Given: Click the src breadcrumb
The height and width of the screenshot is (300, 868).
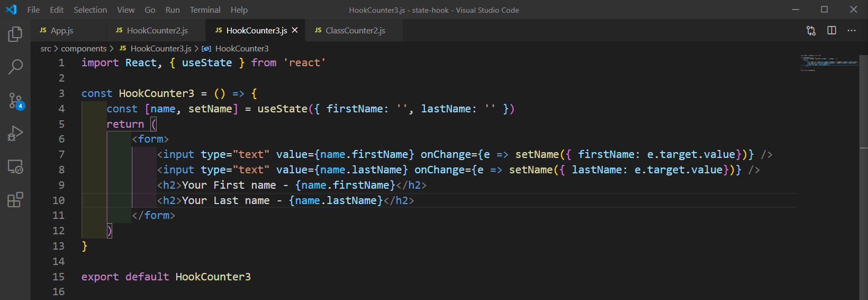Looking at the screenshot, I should click(46, 48).
